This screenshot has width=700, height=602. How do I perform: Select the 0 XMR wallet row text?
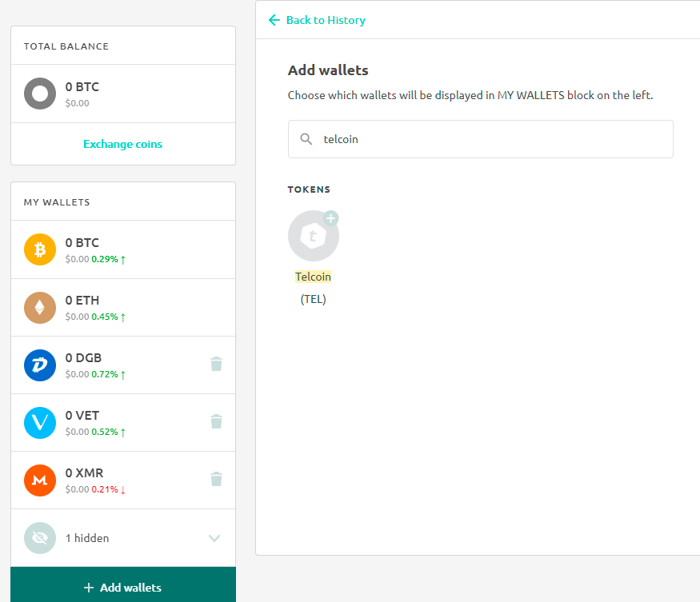tap(84, 473)
